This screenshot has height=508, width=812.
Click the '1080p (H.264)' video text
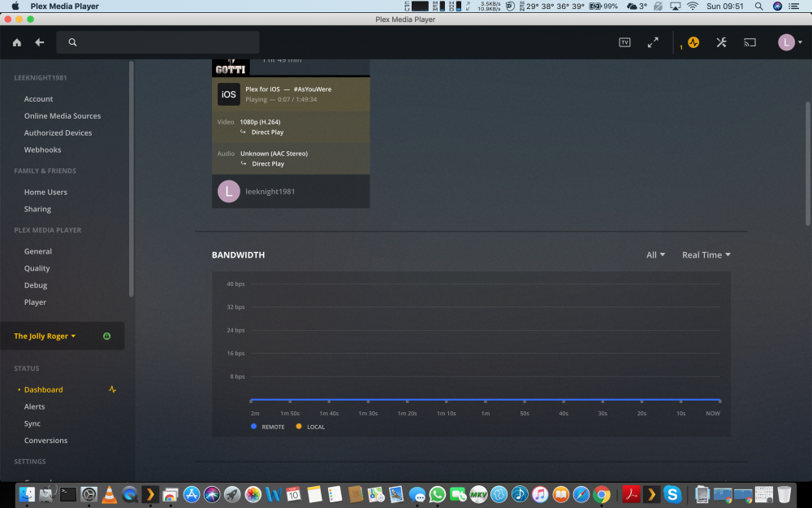[x=260, y=122]
